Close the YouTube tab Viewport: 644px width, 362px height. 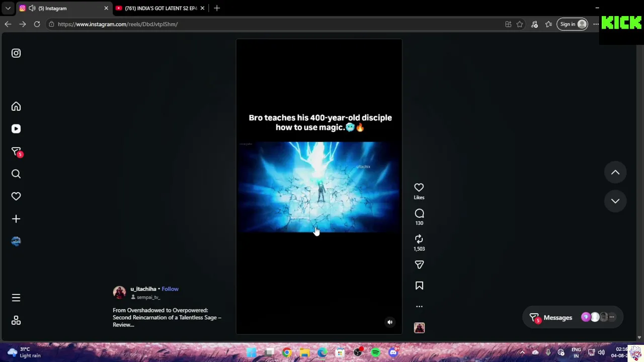202,8
